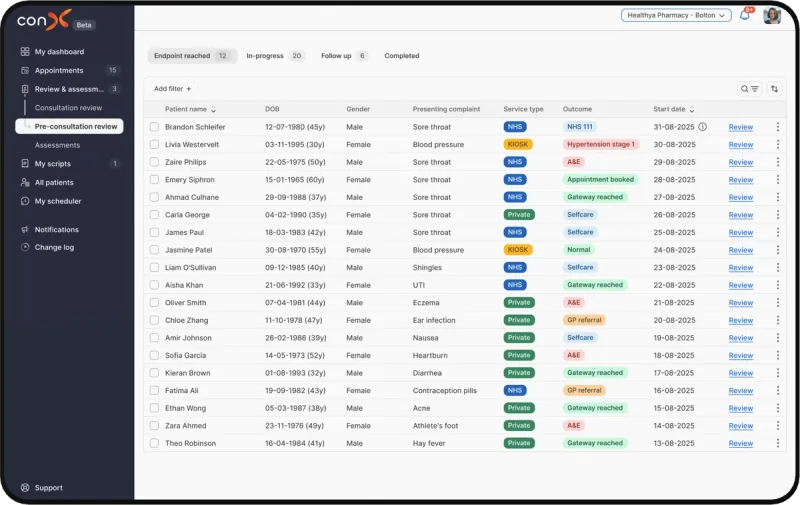800x505 pixels.
Task: Open more options for Theo Robinson row
Action: [x=778, y=443]
